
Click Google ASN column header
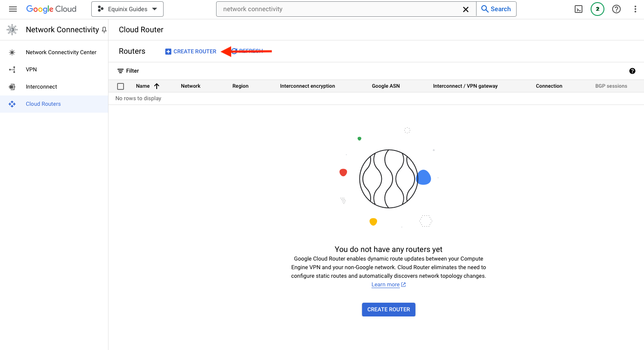point(386,86)
